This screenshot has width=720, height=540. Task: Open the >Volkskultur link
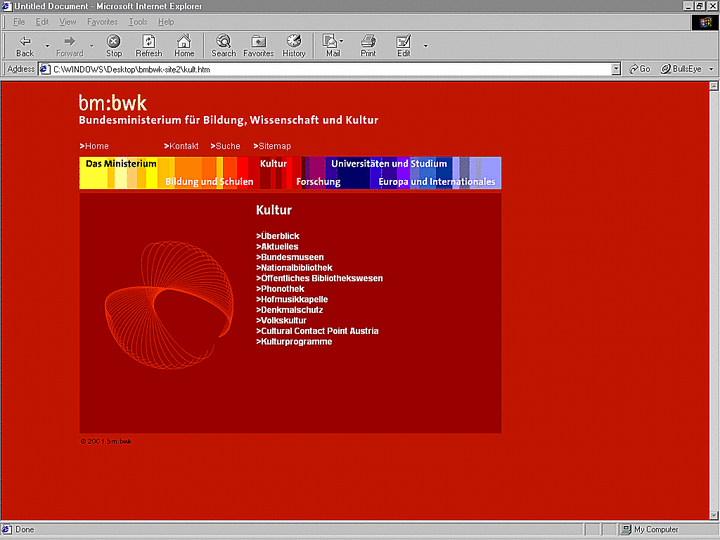click(x=281, y=321)
